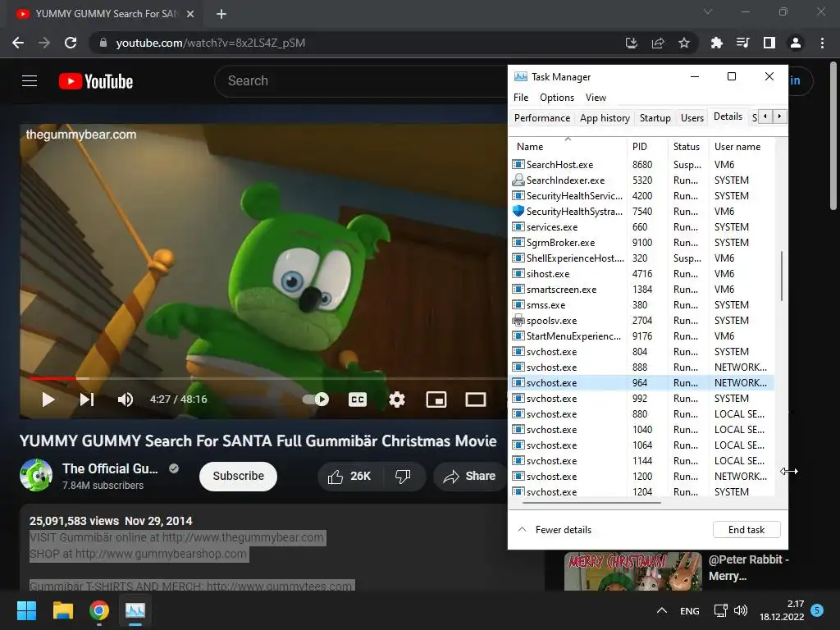Open File Explorer from taskbar
Screen dimensions: 840x630
click(62, 610)
